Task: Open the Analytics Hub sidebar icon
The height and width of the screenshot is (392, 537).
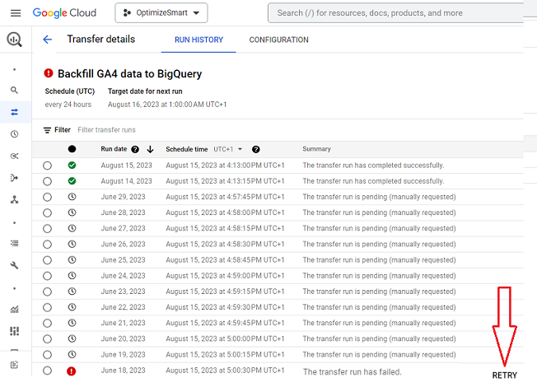Action: pos(14,156)
